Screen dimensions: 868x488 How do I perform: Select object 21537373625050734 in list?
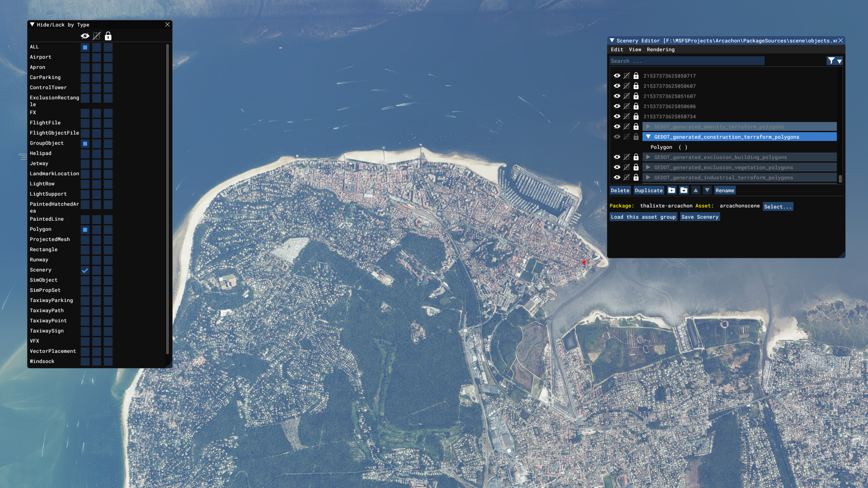pyautogui.click(x=669, y=117)
